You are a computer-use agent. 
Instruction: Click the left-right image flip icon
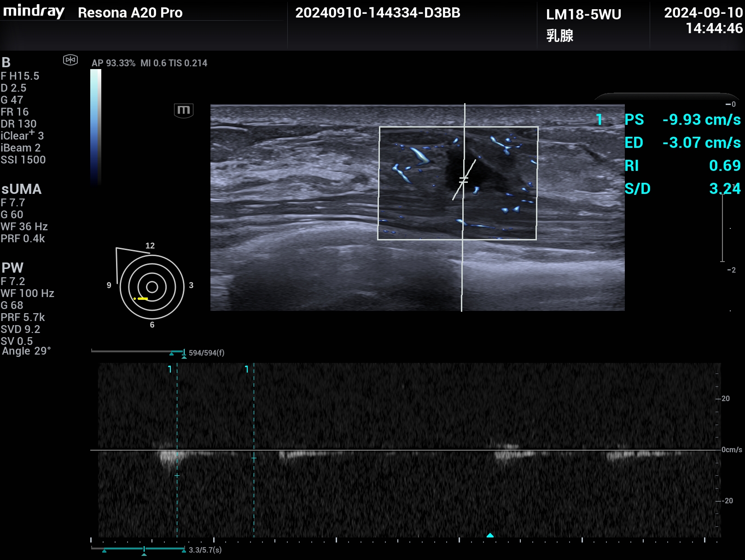(70, 60)
